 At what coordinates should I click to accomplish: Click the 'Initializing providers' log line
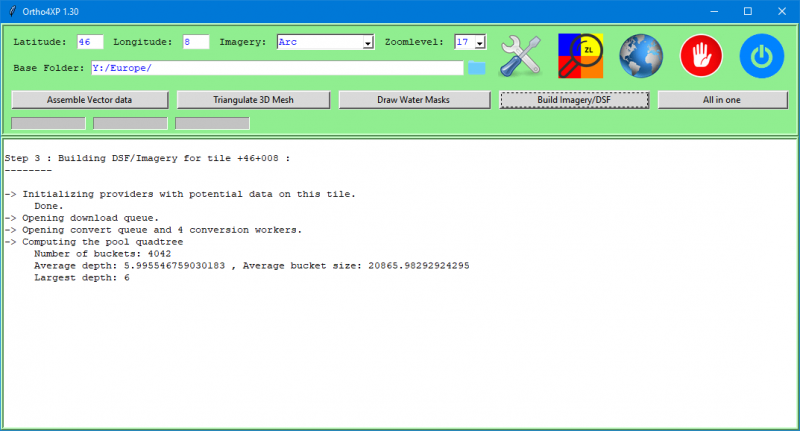[x=180, y=194]
